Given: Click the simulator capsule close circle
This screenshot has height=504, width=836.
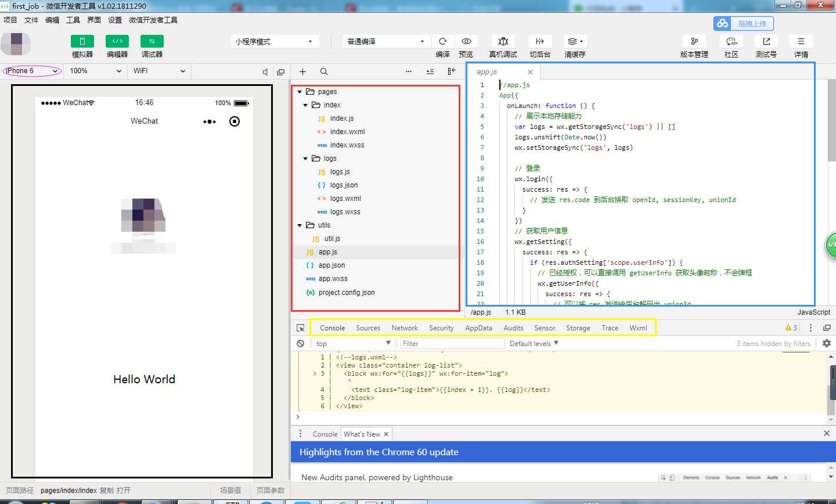Looking at the screenshot, I should coord(235,121).
